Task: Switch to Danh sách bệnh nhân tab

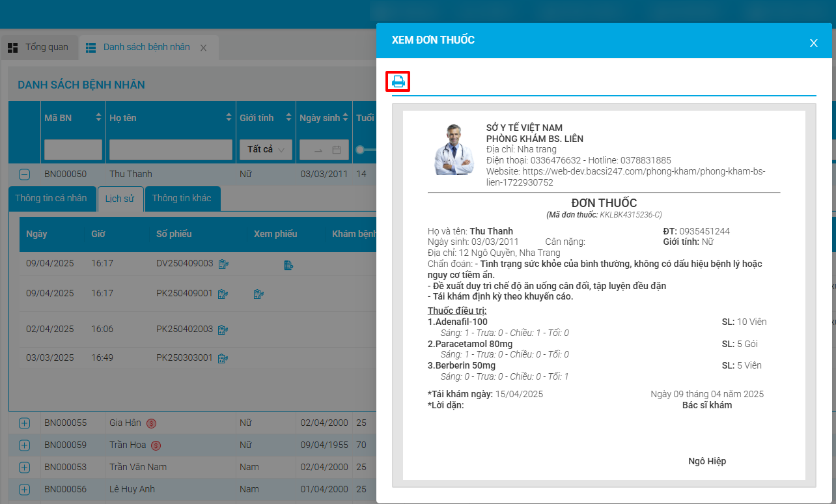Action: coord(146,48)
